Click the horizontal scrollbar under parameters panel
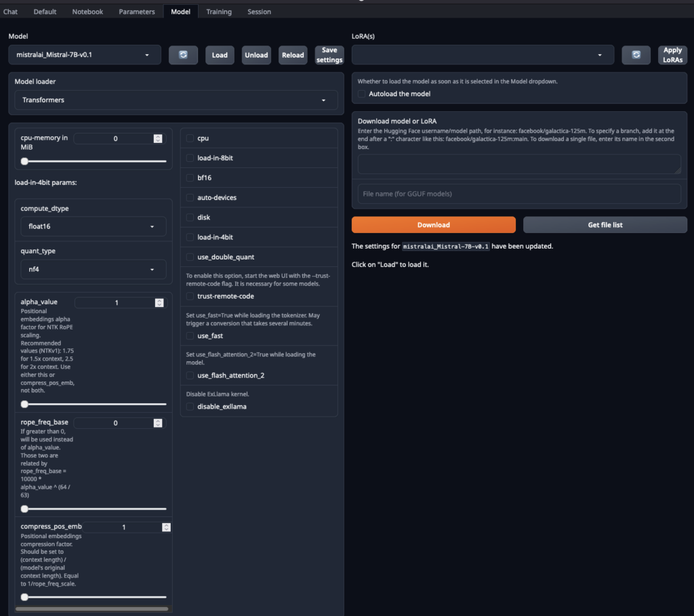The width and height of the screenshot is (694, 616). (x=91, y=609)
